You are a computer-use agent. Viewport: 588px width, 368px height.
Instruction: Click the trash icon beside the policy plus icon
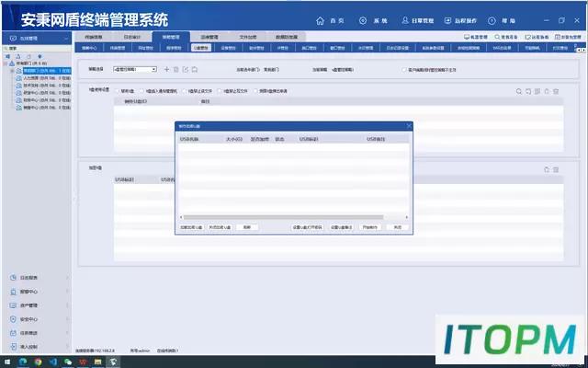(x=175, y=70)
